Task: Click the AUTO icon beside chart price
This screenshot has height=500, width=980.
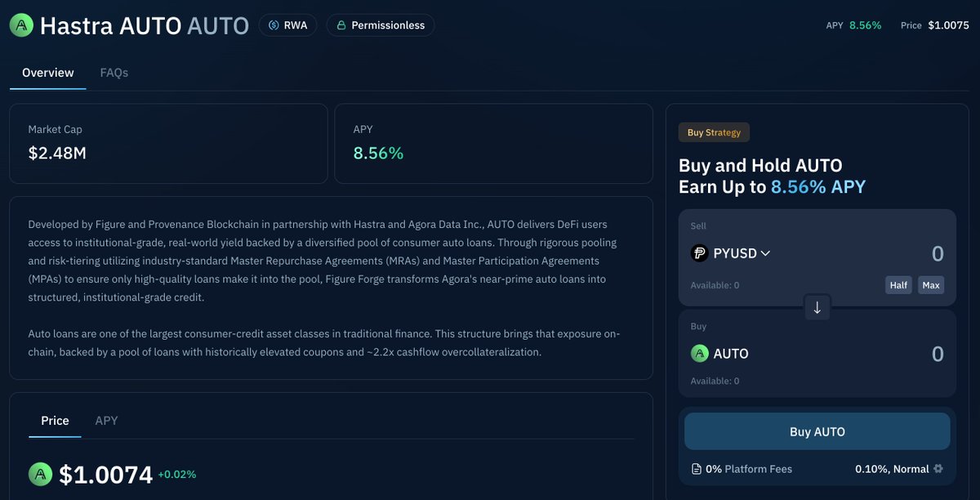Action: (40, 474)
